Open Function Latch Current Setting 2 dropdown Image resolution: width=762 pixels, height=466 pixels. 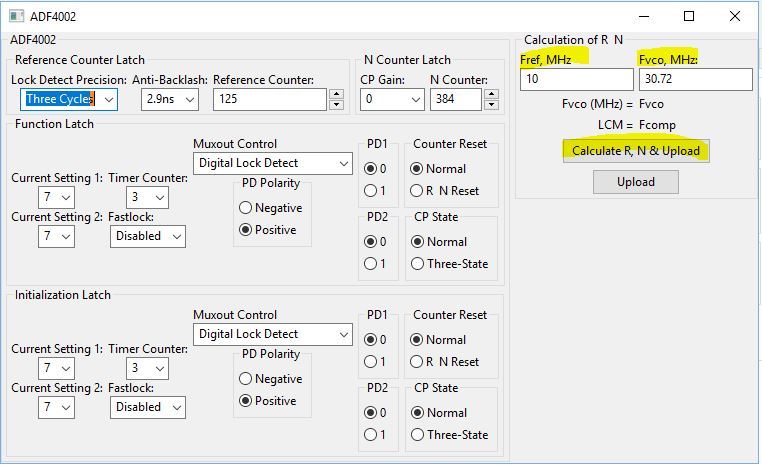pos(56,236)
